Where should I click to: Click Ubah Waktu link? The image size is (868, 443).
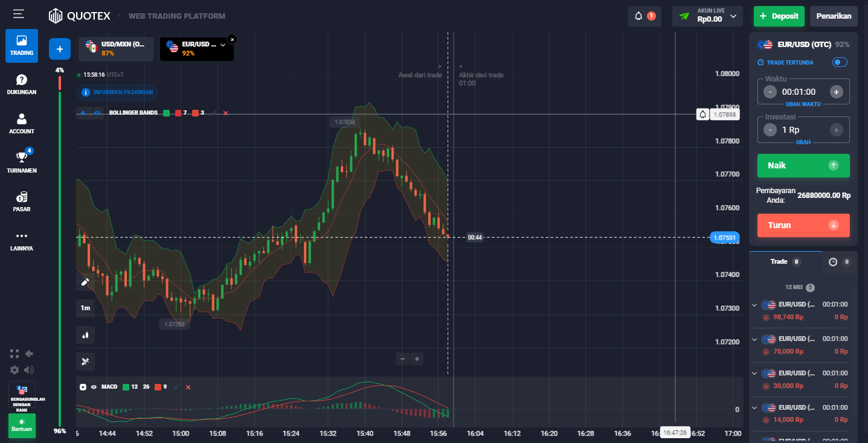point(803,104)
